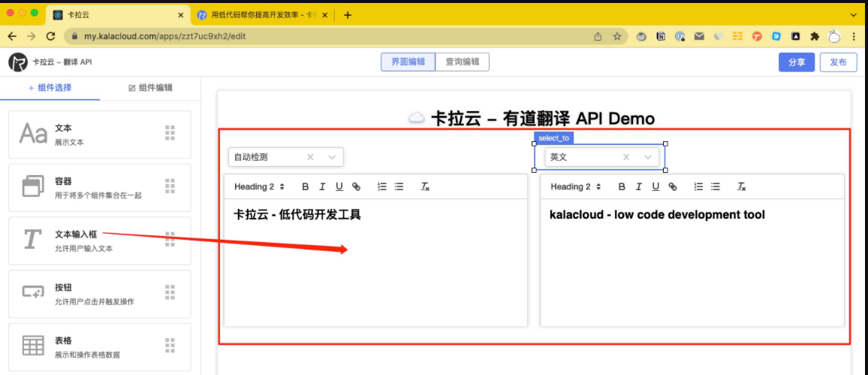Click the select_to component label tag
The image size is (868, 375).
click(x=553, y=138)
